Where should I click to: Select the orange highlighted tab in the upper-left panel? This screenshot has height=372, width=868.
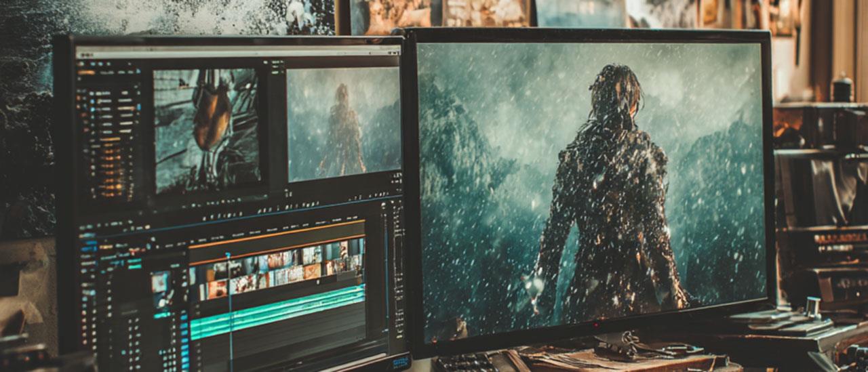[x=86, y=72]
